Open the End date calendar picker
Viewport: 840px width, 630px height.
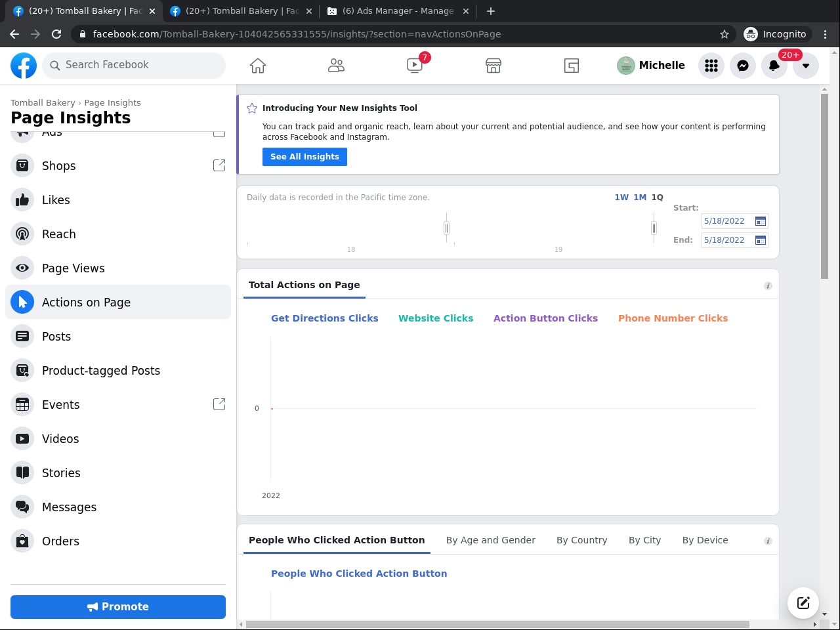click(761, 240)
